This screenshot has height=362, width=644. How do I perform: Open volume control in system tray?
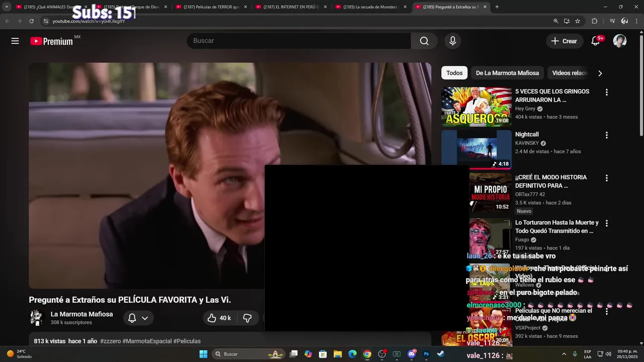tap(608, 354)
